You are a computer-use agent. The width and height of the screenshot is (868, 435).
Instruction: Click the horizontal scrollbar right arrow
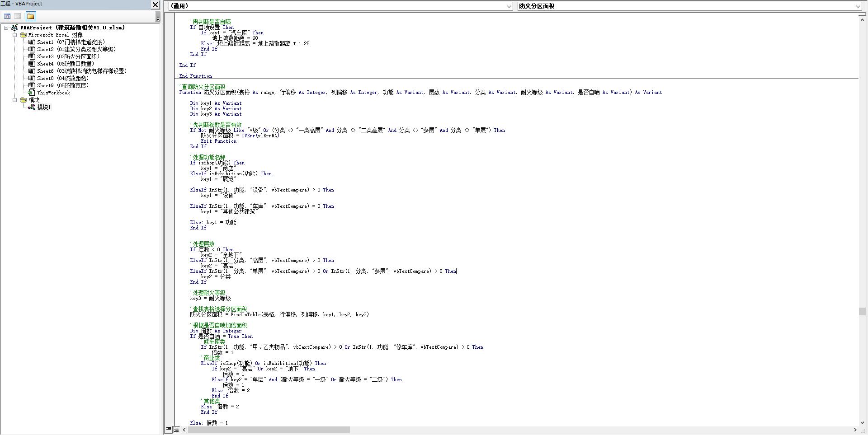[x=855, y=430]
